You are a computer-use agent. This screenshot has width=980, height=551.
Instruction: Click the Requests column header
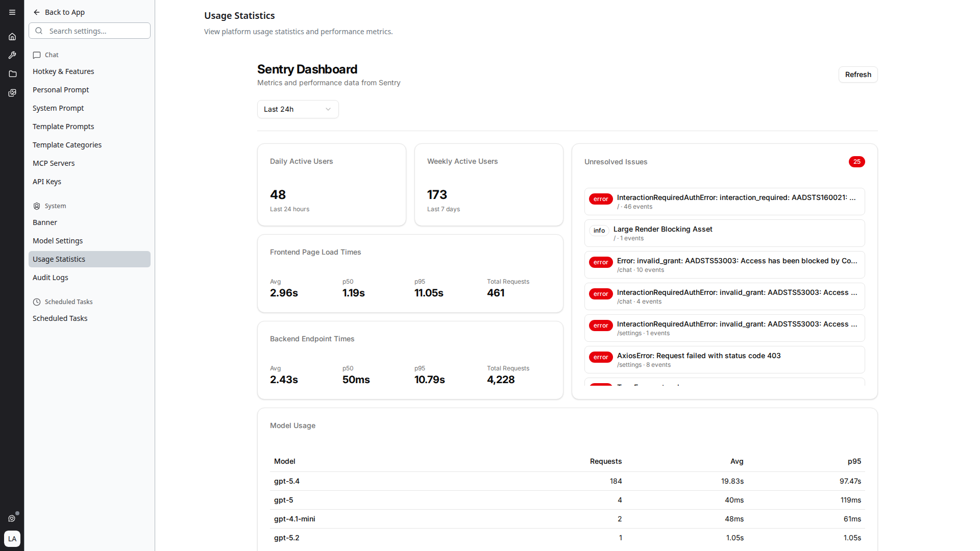[x=606, y=461]
